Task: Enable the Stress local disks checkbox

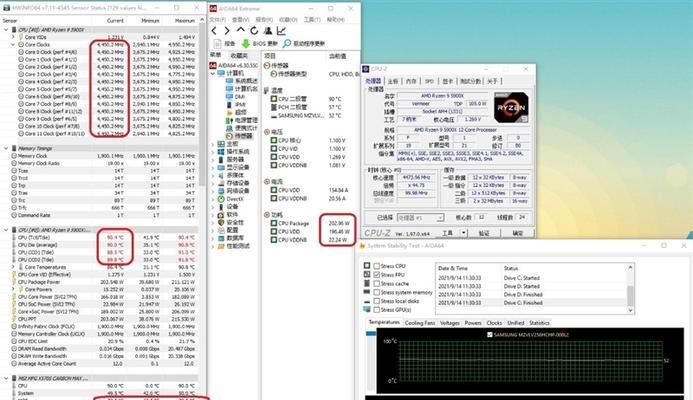Action: (x=377, y=301)
